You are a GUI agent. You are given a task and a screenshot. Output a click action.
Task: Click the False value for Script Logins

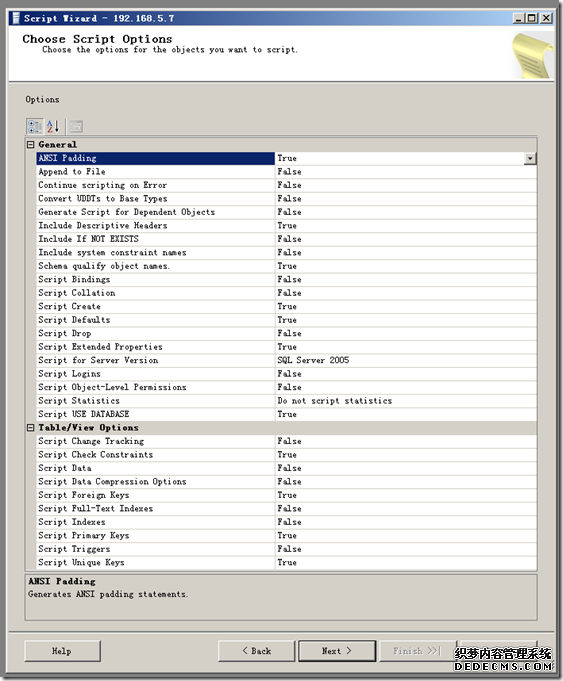click(x=289, y=374)
